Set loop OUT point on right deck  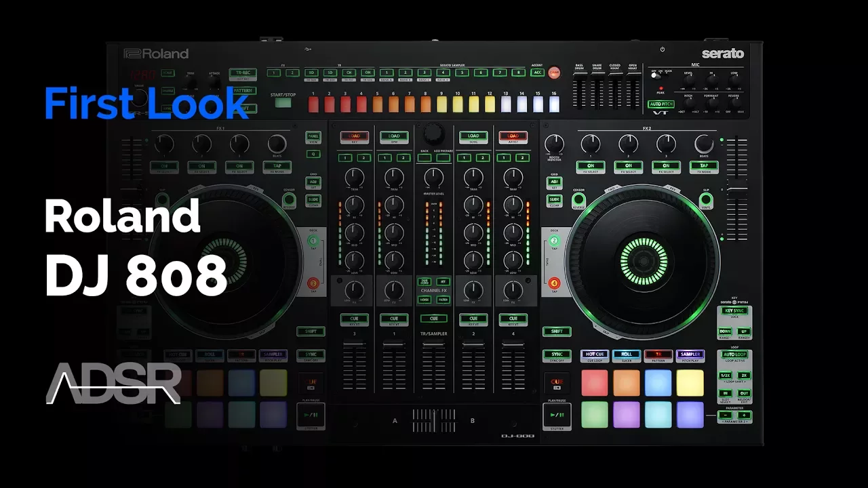pos(744,393)
